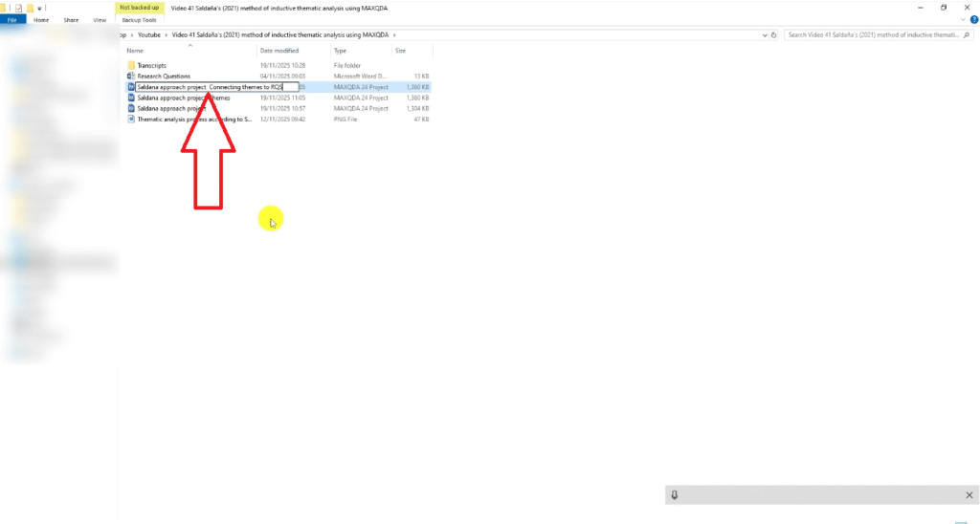Click the refresh icon beside address bar

pyautogui.click(x=774, y=34)
